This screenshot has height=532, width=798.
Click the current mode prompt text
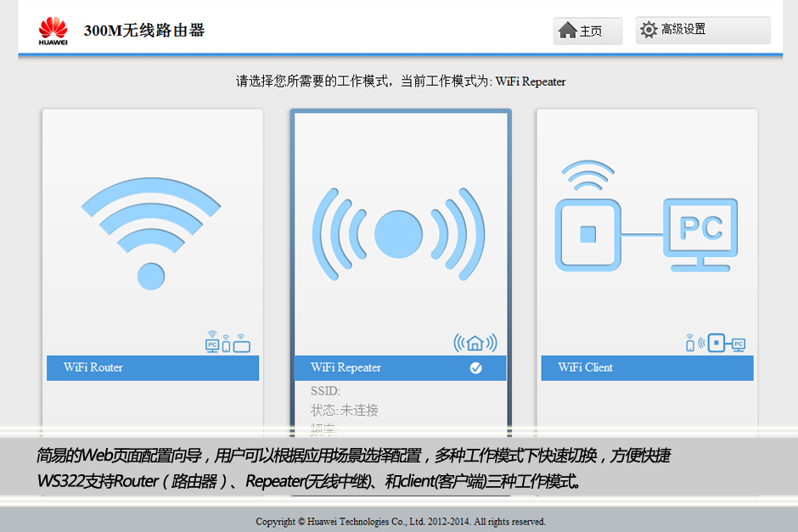pos(401,81)
